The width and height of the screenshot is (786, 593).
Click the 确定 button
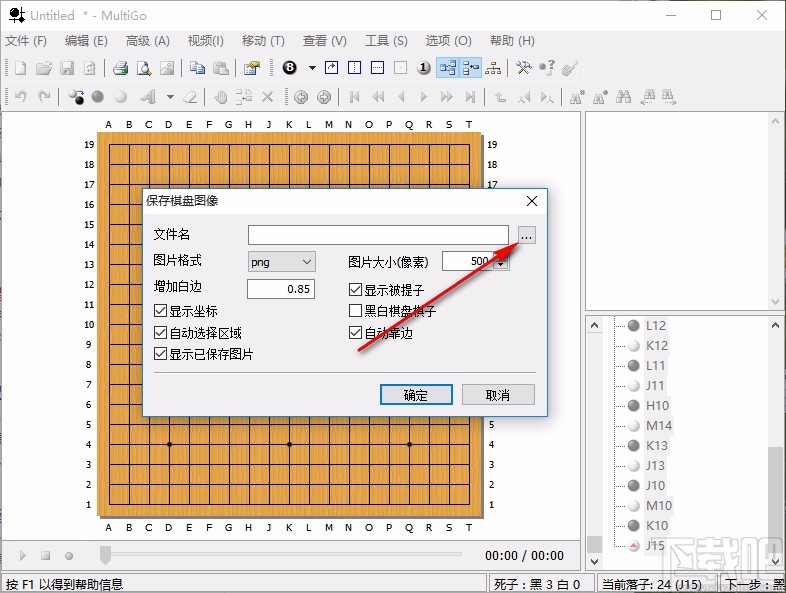tap(416, 394)
